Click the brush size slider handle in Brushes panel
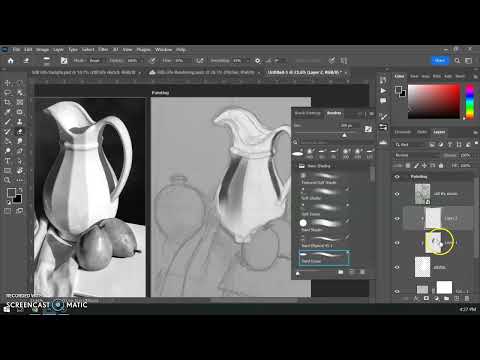This screenshot has width=480, height=360. point(344,135)
